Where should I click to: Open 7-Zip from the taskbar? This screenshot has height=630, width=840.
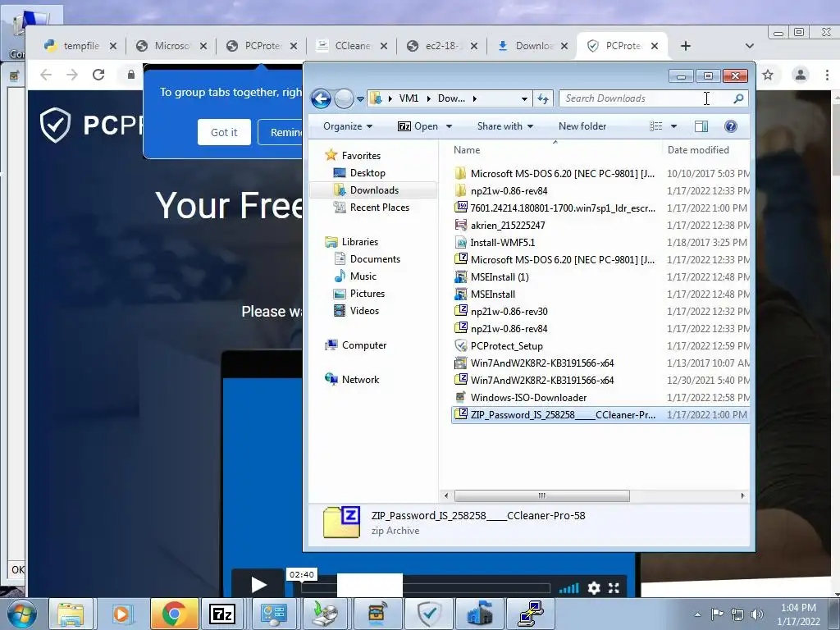coord(222,614)
